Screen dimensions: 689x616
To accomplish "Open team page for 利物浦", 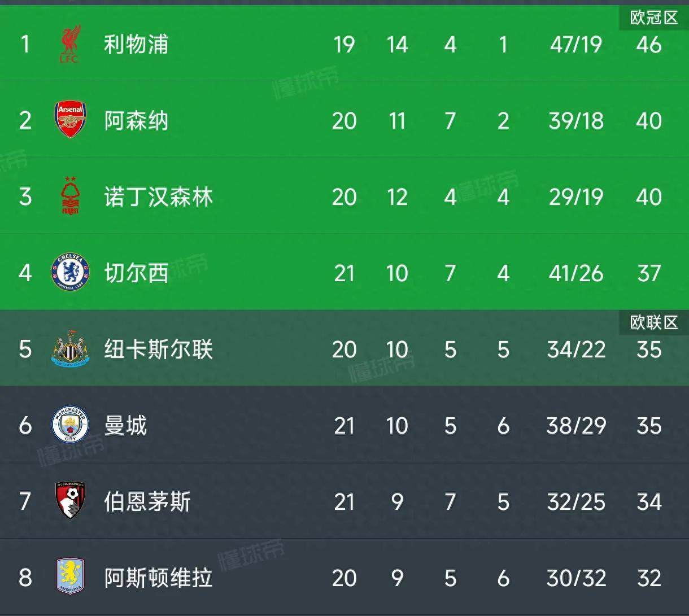I will click(136, 44).
